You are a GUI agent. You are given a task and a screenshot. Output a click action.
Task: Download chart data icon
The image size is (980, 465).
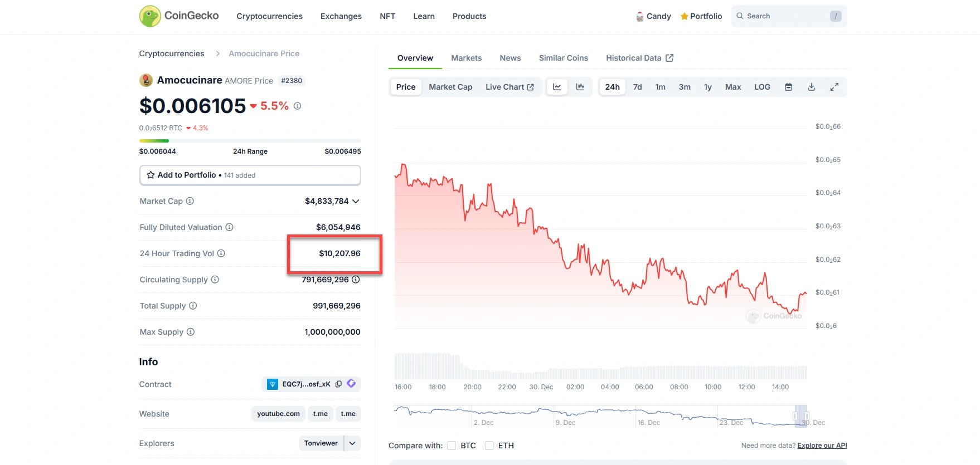pos(812,87)
